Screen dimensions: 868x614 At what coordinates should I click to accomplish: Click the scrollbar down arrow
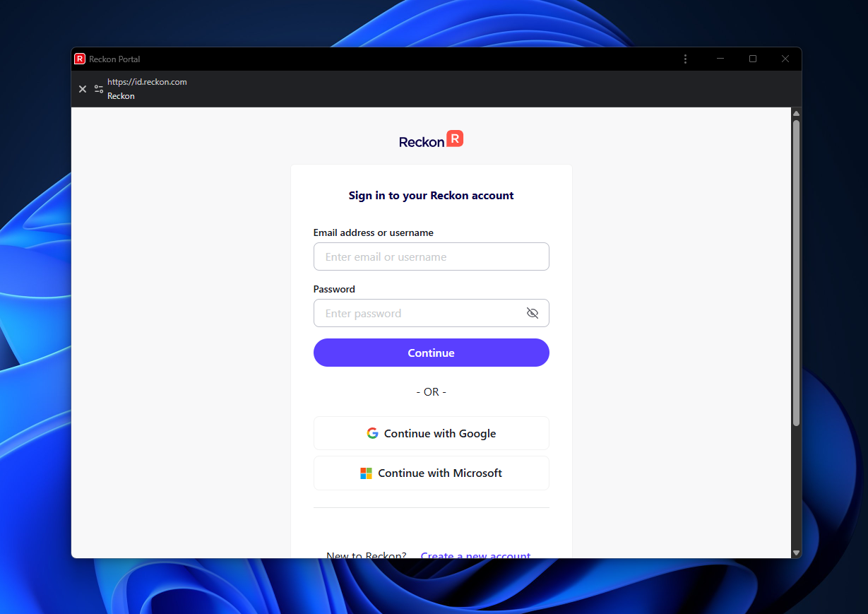[x=797, y=553]
